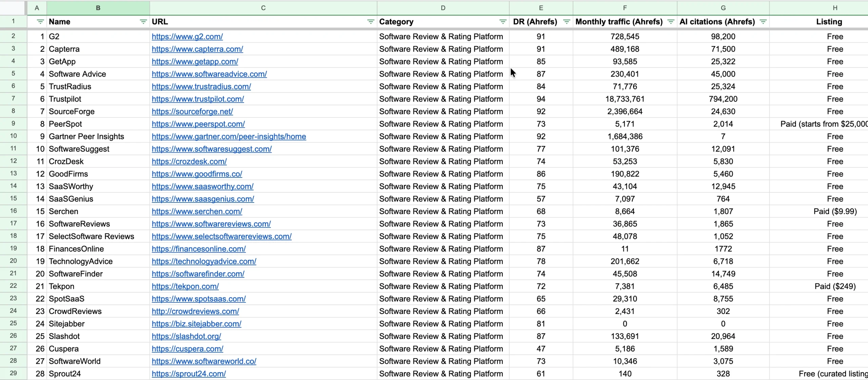Follow the getapp.com link

coord(195,62)
